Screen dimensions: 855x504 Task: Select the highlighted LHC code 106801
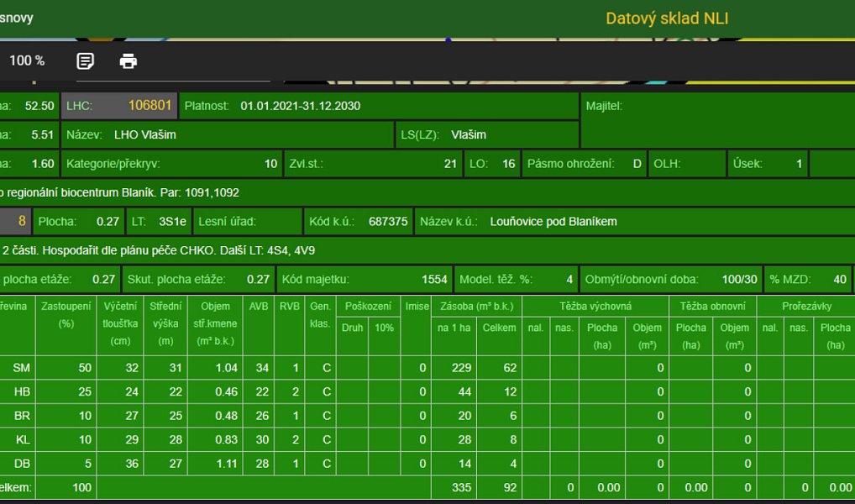(x=150, y=105)
